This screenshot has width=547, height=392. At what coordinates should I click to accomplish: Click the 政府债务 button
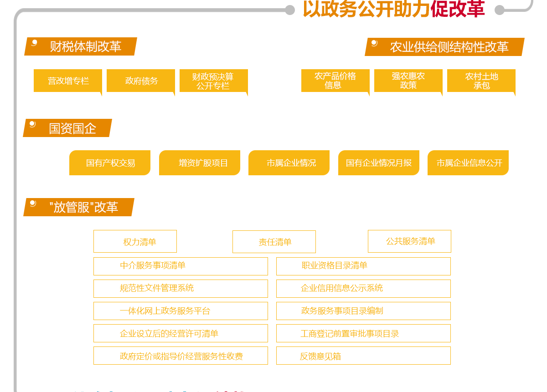tap(141, 81)
